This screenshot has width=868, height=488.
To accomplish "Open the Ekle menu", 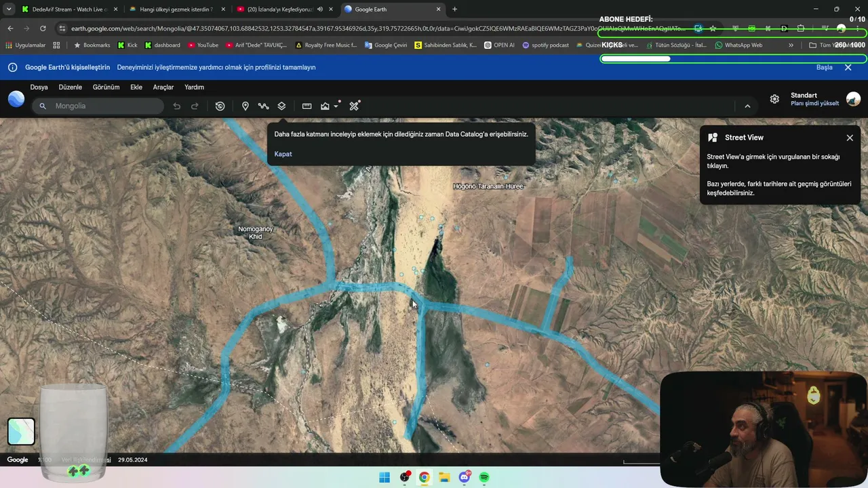I will 136,87.
